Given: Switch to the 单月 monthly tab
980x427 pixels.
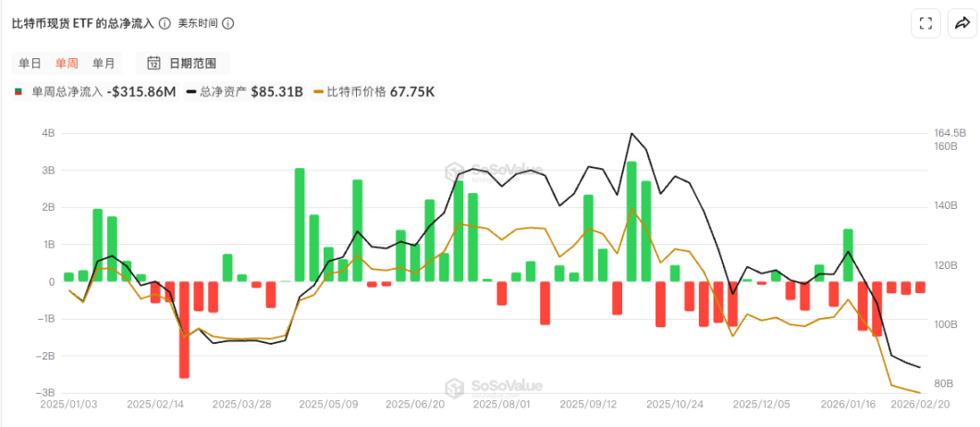Looking at the screenshot, I should tap(104, 64).
